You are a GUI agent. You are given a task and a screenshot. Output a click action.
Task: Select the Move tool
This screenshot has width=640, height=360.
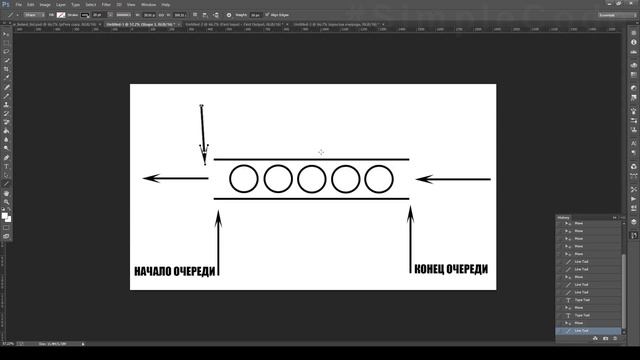coord(6,34)
